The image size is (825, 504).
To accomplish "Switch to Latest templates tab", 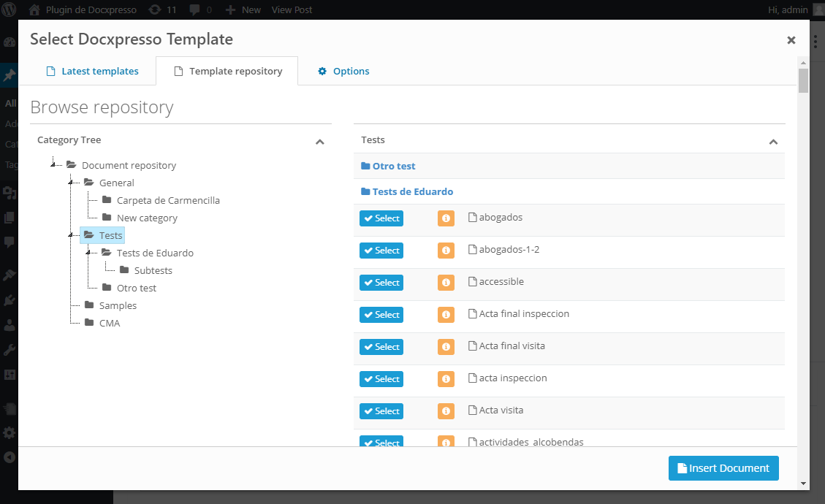I will (x=93, y=71).
